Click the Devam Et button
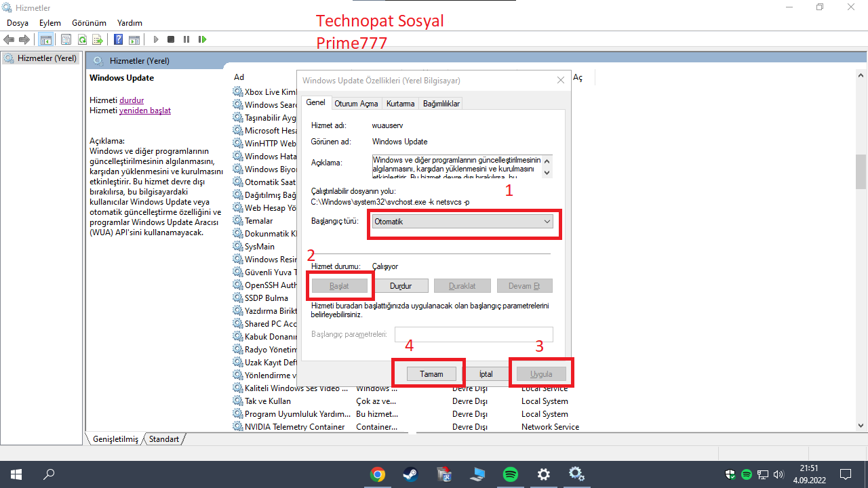 [x=524, y=286]
